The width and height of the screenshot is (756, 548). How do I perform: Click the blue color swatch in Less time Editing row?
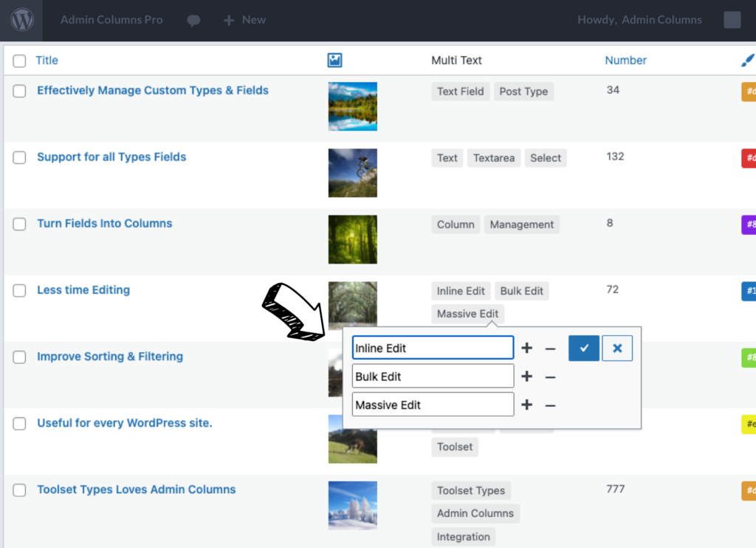[749, 291]
